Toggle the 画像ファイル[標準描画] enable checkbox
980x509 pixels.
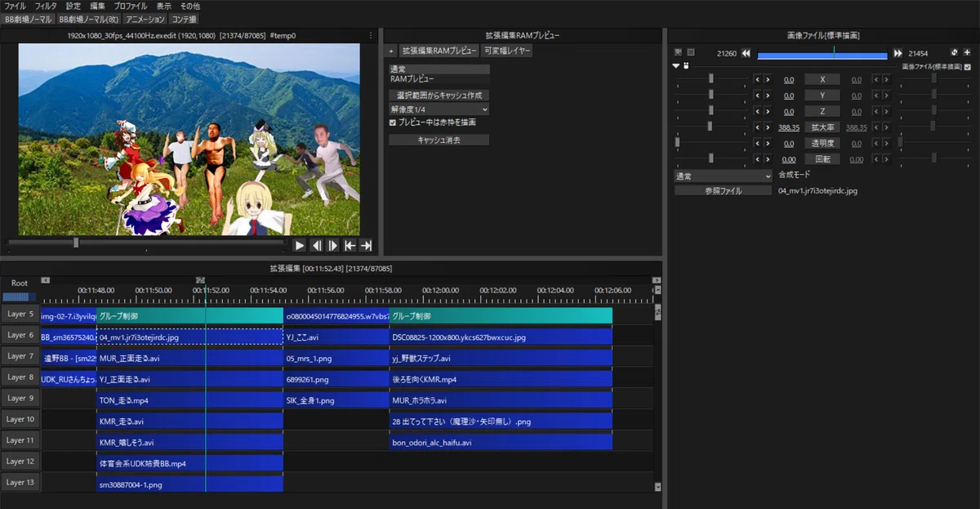coord(968,67)
